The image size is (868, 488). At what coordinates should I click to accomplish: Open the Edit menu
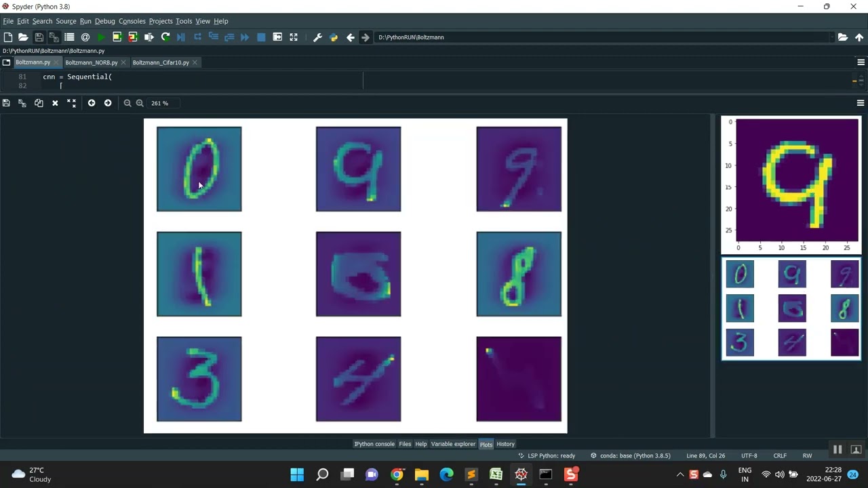coord(22,21)
